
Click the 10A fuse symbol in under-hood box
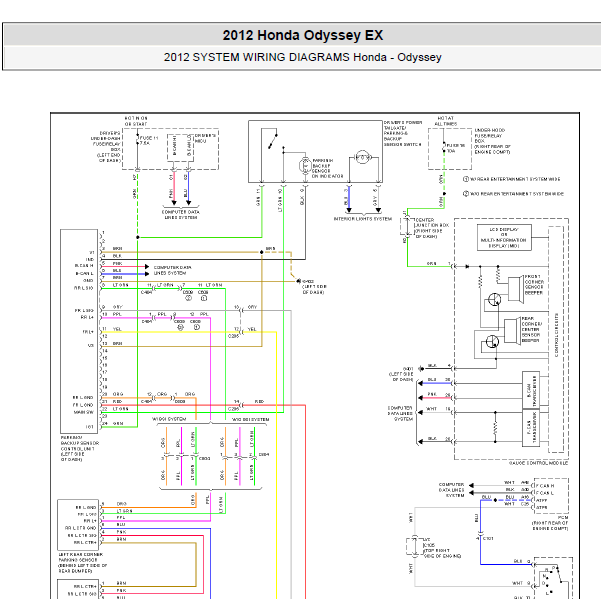444,148
